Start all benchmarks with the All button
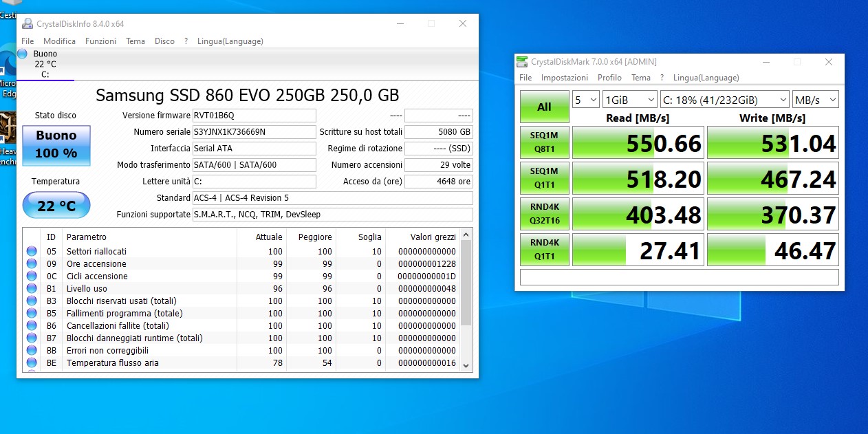The width and height of the screenshot is (868, 434). (544, 107)
